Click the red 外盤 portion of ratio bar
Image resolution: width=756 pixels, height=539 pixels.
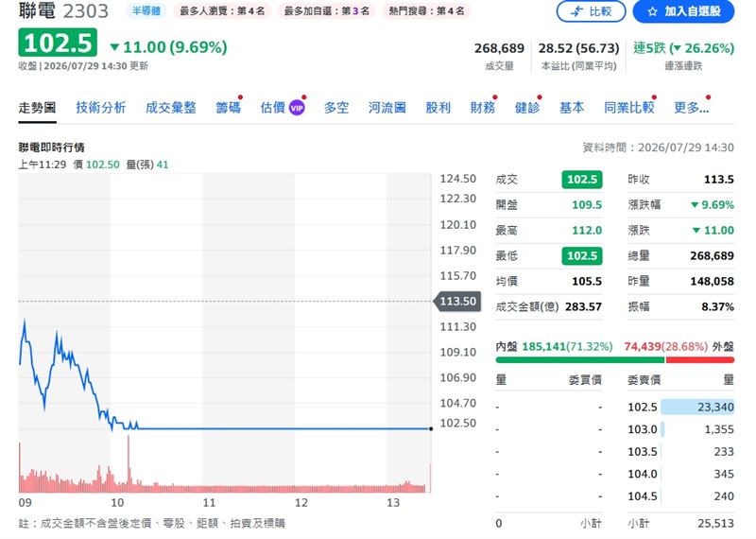700,360
